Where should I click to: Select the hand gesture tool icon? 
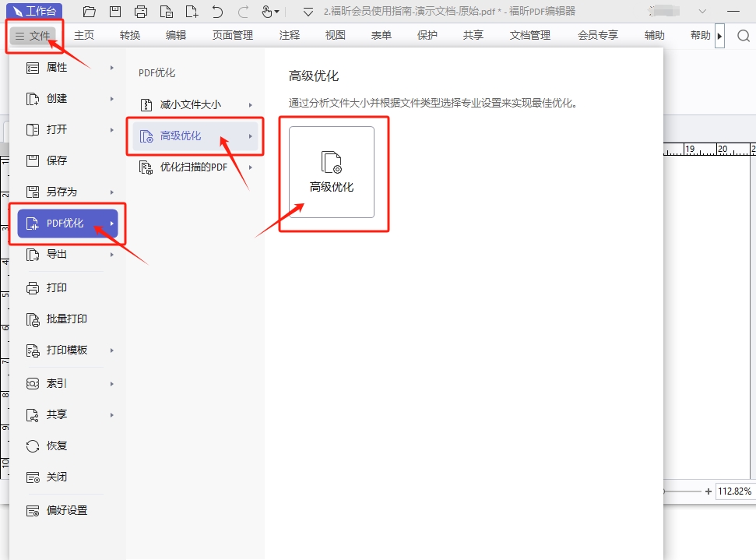pyautogui.click(x=268, y=11)
